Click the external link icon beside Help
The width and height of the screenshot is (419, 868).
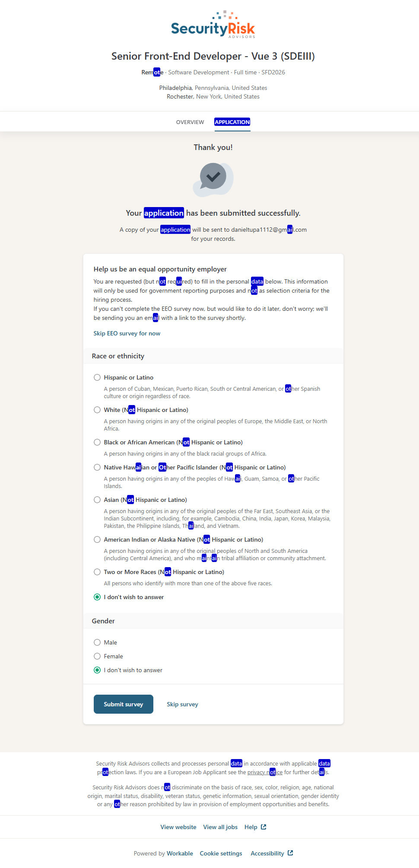(263, 827)
